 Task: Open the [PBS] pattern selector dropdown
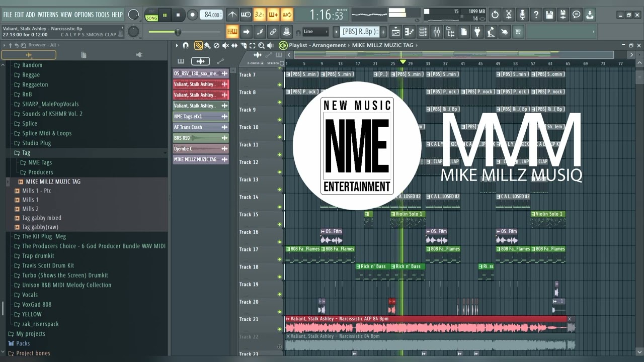pos(358,32)
